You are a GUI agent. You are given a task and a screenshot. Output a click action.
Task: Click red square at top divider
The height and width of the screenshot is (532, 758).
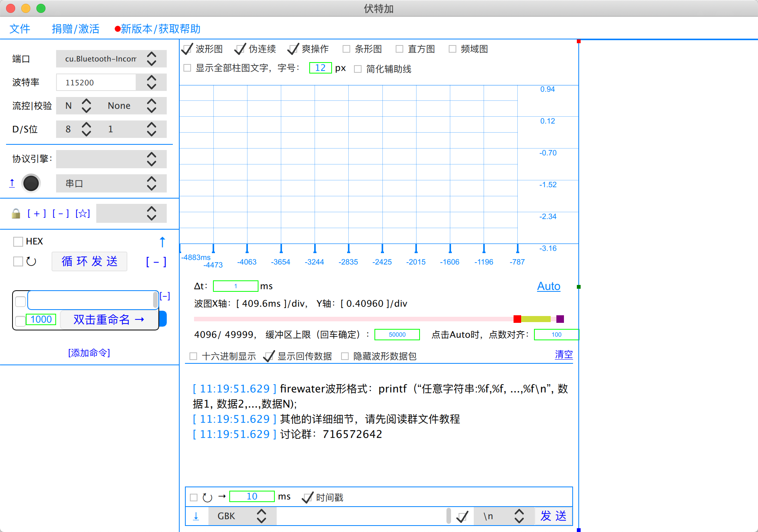click(x=579, y=41)
